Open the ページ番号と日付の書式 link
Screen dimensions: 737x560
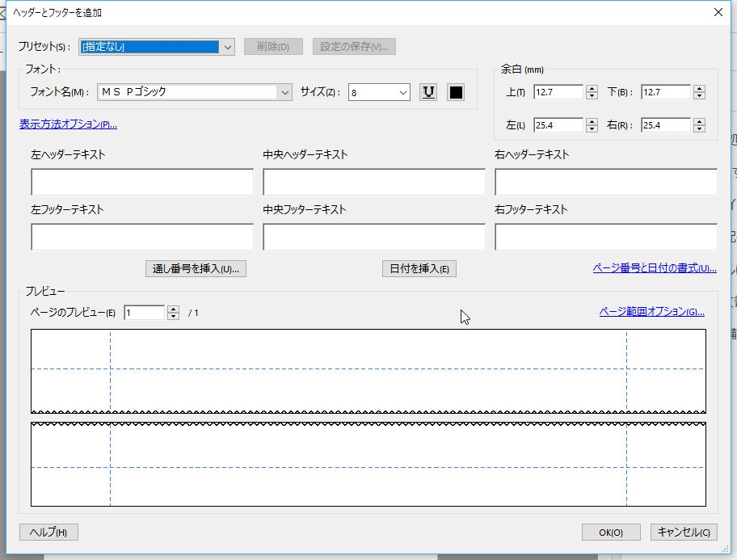tap(655, 268)
